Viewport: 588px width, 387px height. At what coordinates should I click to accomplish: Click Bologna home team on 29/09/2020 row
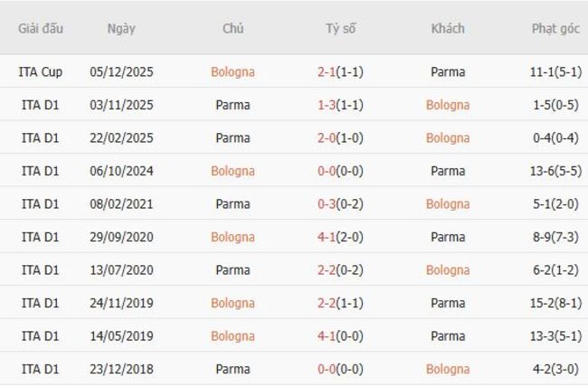click(232, 237)
